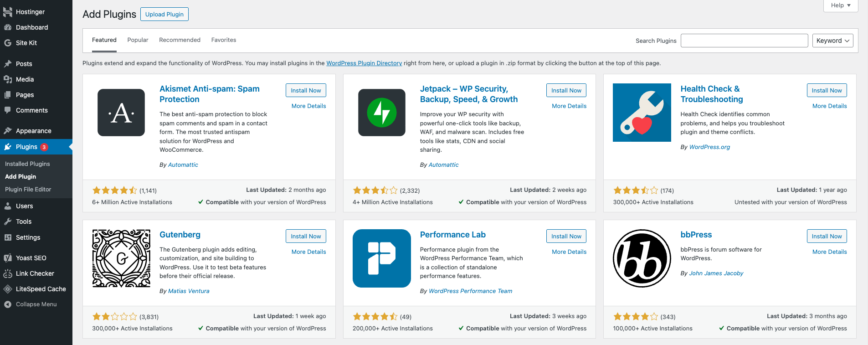The width and height of the screenshot is (868, 345).
Task: Click inside the Search Plugins field
Action: click(744, 40)
